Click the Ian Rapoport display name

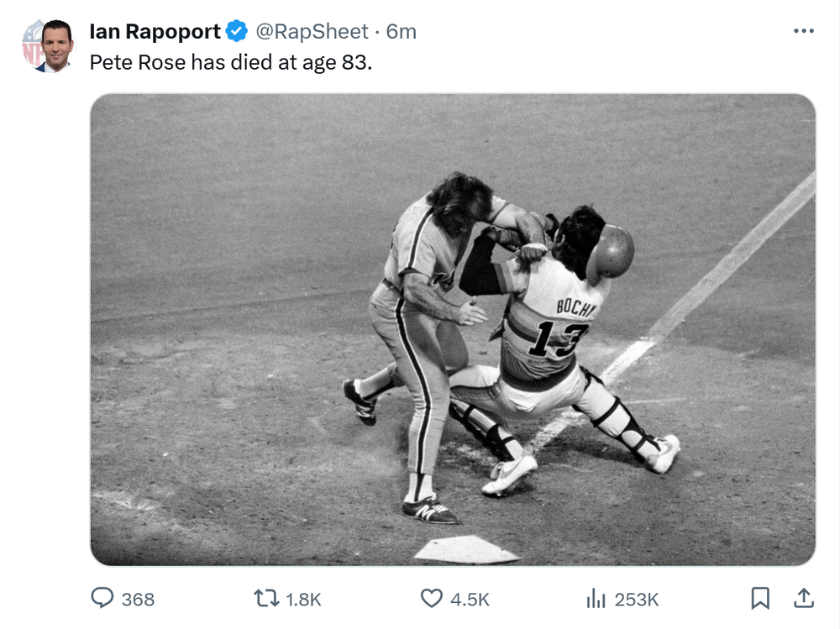(155, 32)
